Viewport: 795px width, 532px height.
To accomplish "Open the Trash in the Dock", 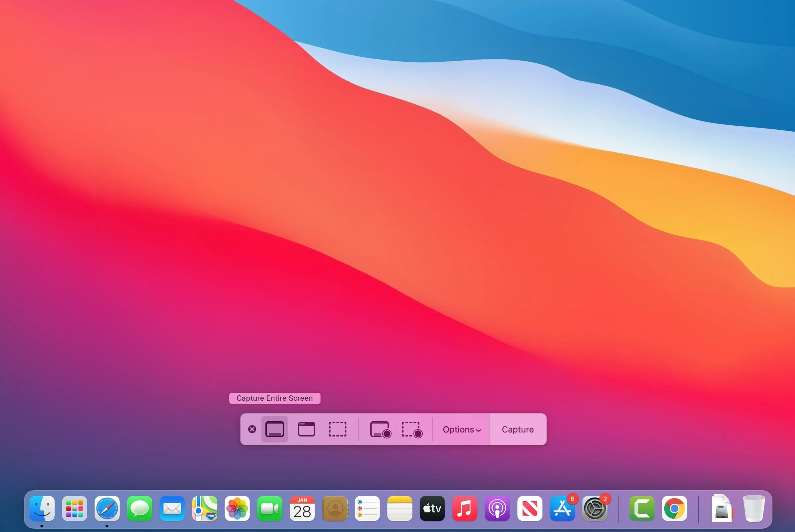I will click(x=754, y=508).
